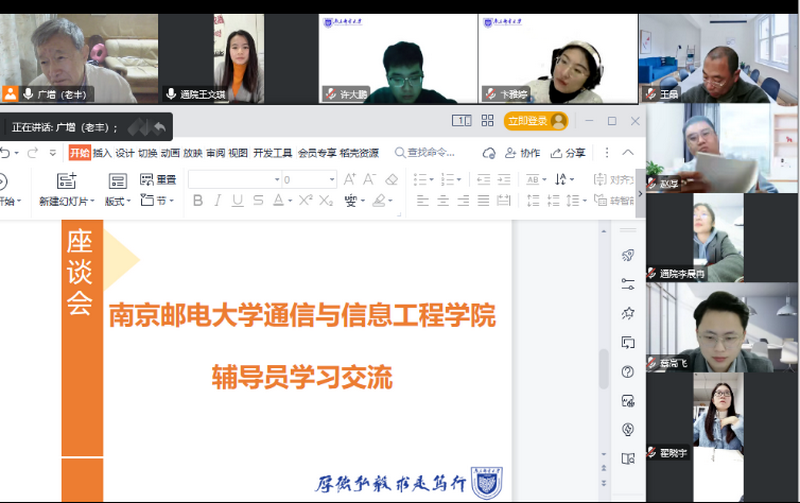Switch to the 动画 (Animation) tab

(170, 153)
